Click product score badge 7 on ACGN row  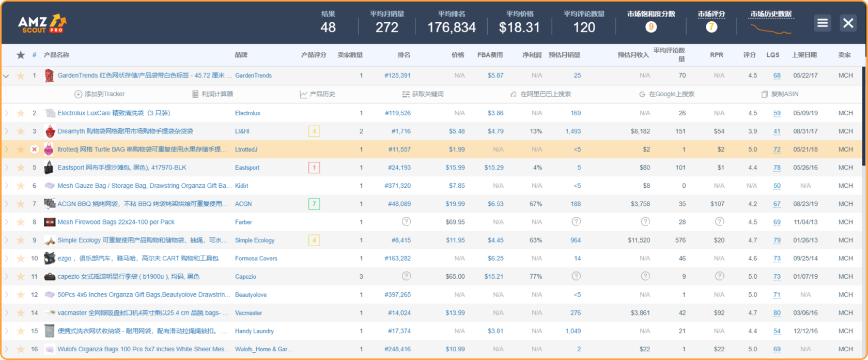click(x=314, y=204)
